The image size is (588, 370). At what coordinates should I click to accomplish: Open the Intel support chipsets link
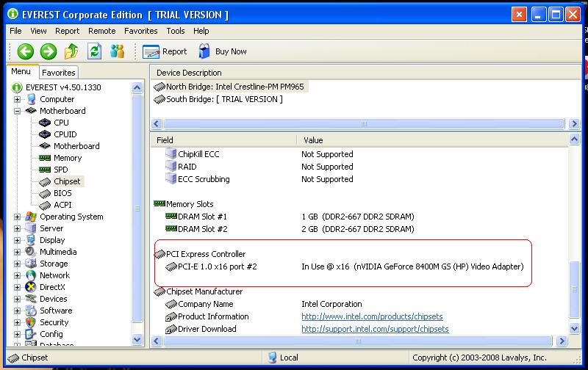pyautogui.click(x=375, y=329)
